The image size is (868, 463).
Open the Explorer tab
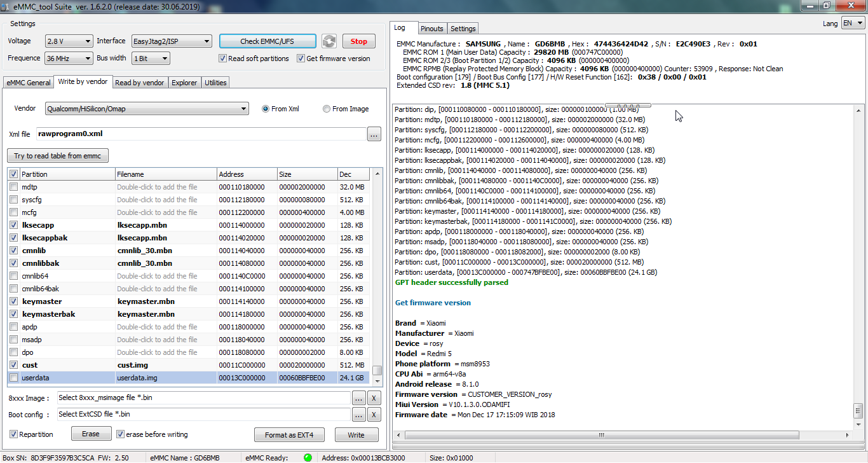coord(184,83)
